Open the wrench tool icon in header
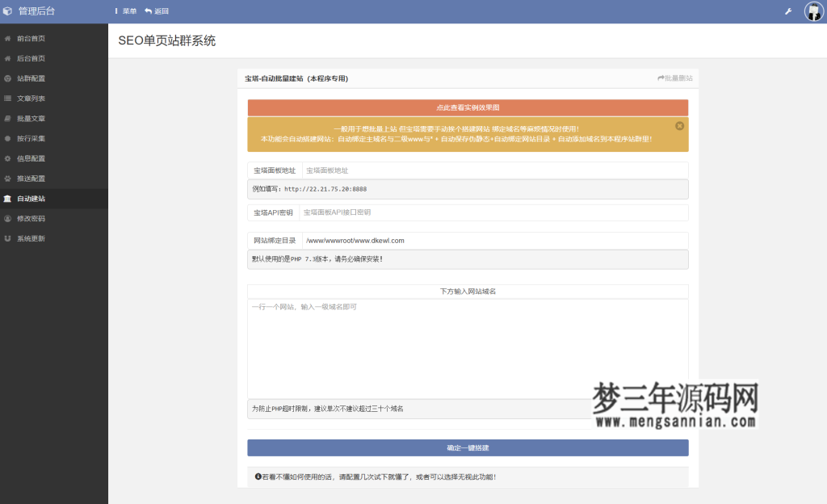The width and height of the screenshot is (827, 504). [787, 11]
